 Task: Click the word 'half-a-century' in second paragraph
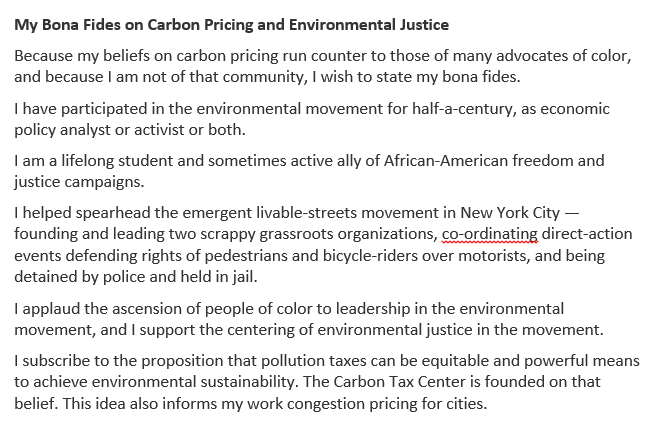pyautogui.click(x=462, y=109)
